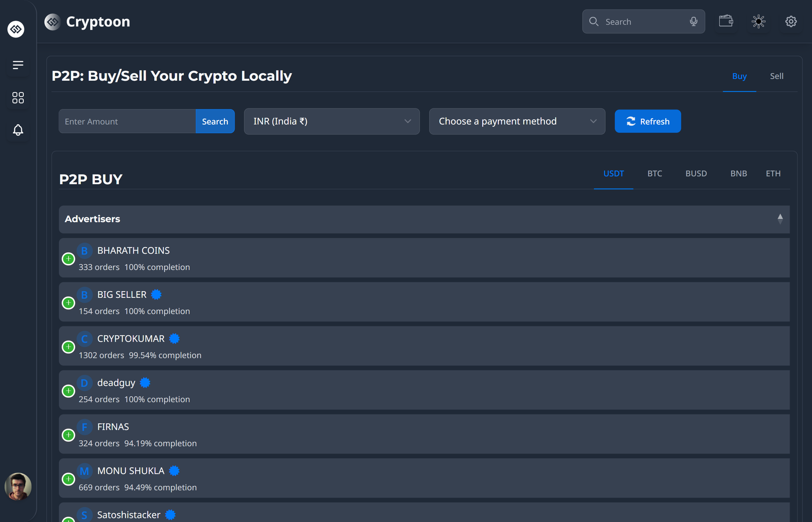This screenshot has width=812, height=522.
Task: Click the green plus next to BHARATH COINS
Action: [68, 258]
